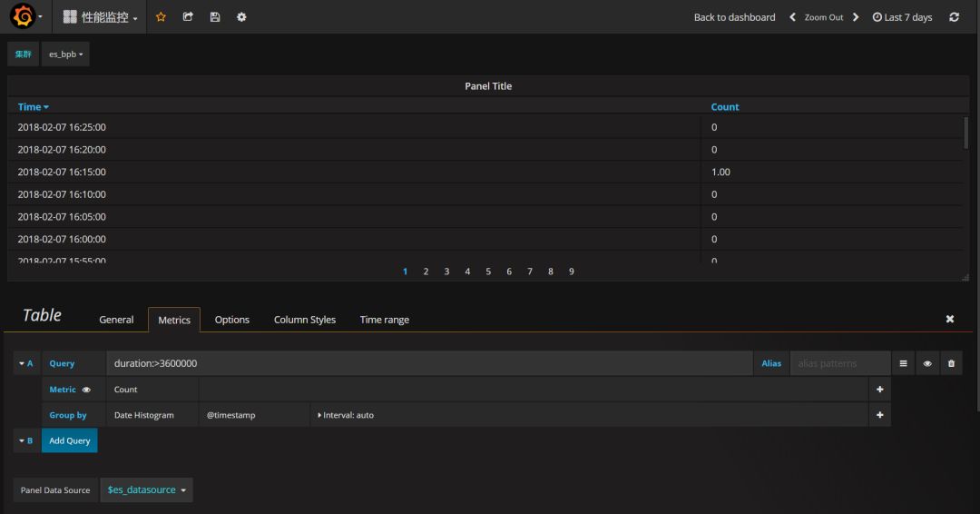Go to table page 8
This screenshot has width=980, height=514.
coord(550,272)
